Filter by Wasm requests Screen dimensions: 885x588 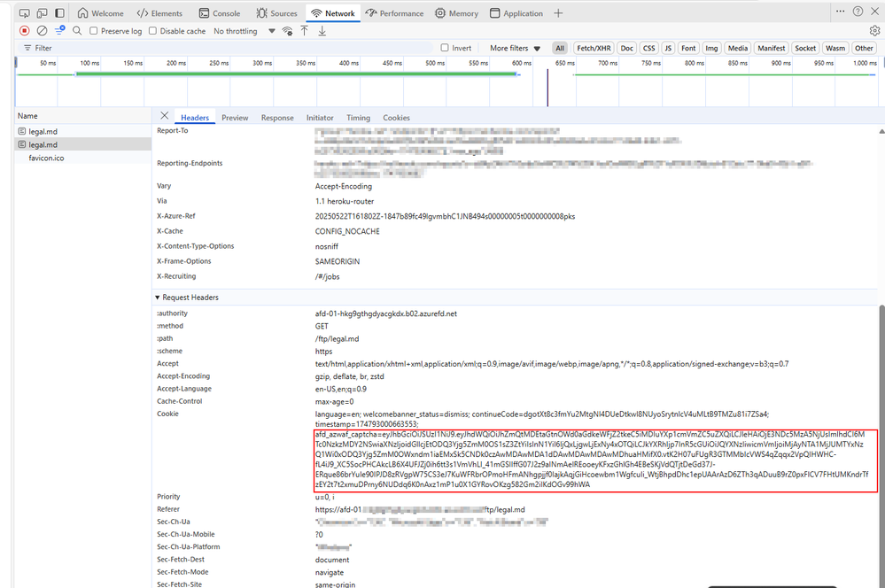point(835,48)
